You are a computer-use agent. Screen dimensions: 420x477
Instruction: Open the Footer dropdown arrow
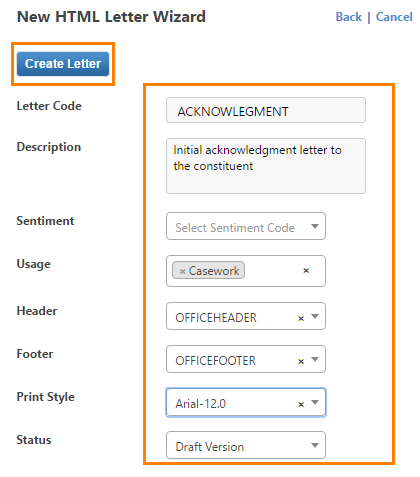click(x=315, y=359)
